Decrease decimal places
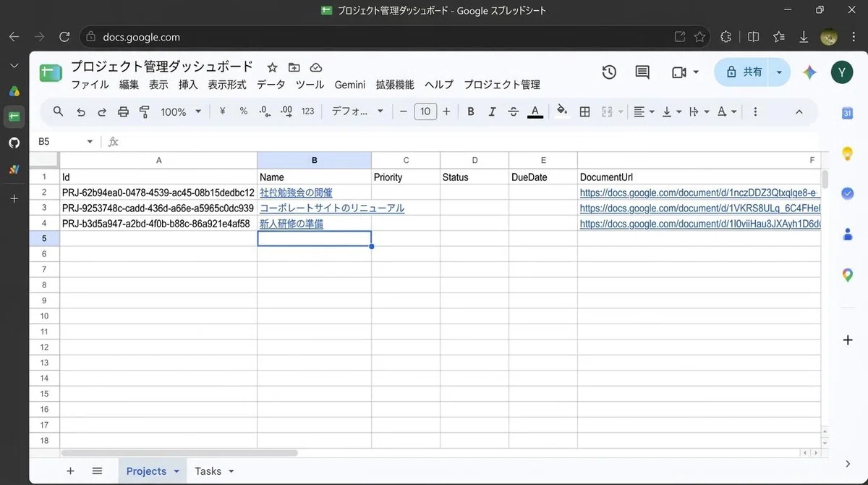This screenshot has width=868, height=485. [265, 111]
